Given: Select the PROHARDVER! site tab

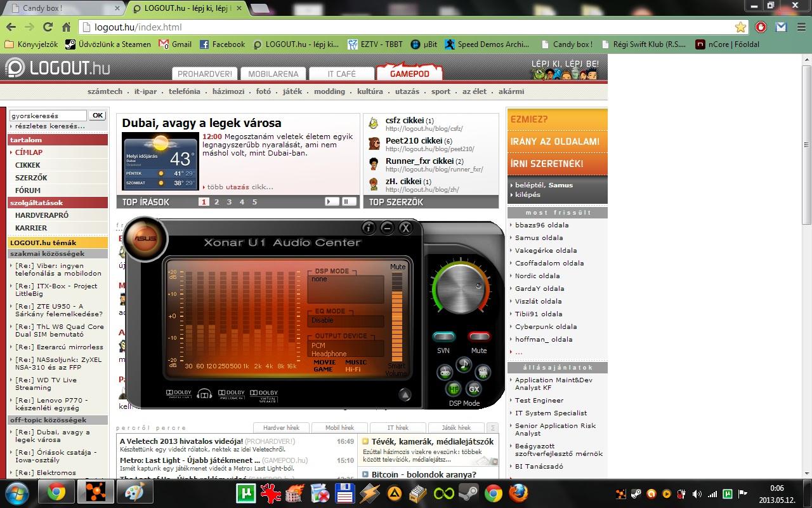Looking at the screenshot, I should pos(204,74).
